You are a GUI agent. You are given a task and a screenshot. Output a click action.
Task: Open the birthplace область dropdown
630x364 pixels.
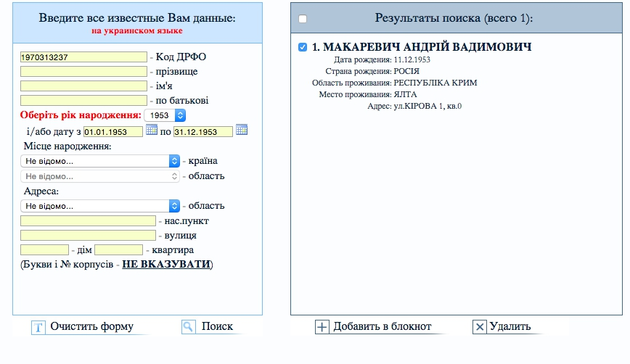click(x=100, y=176)
